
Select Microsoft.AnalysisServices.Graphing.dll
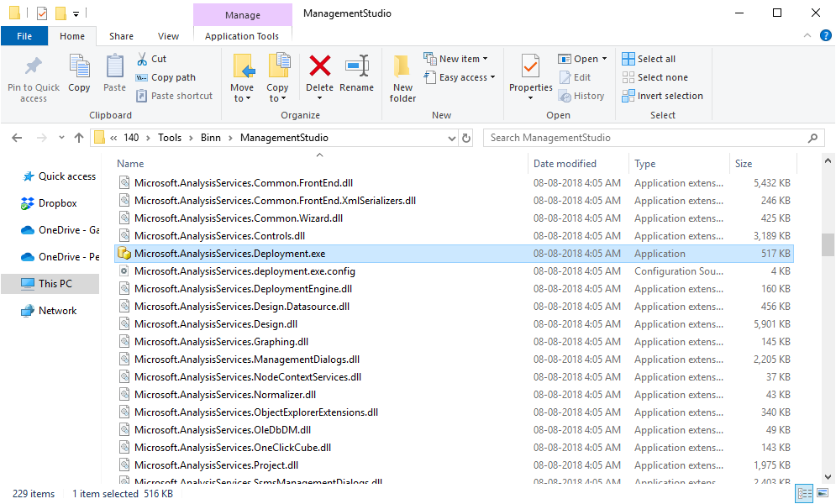pos(455,342)
